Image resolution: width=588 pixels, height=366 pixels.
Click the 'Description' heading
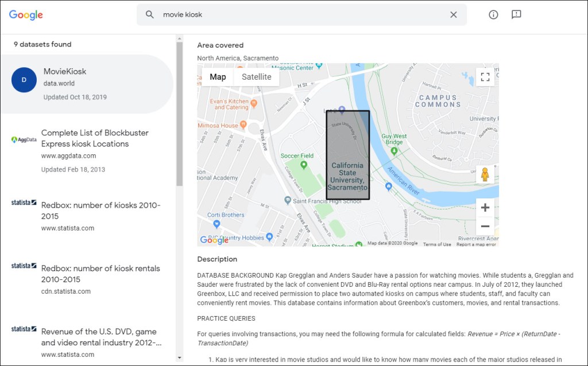217,259
